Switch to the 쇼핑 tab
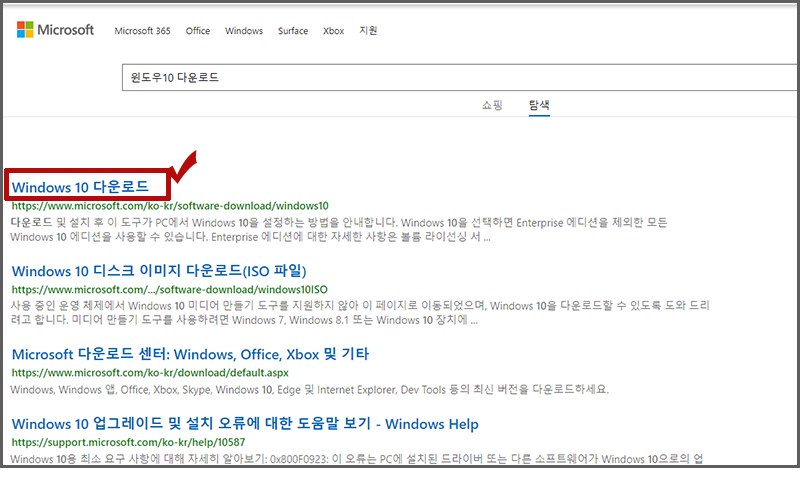Screen dimensions: 800x482 (x=492, y=105)
